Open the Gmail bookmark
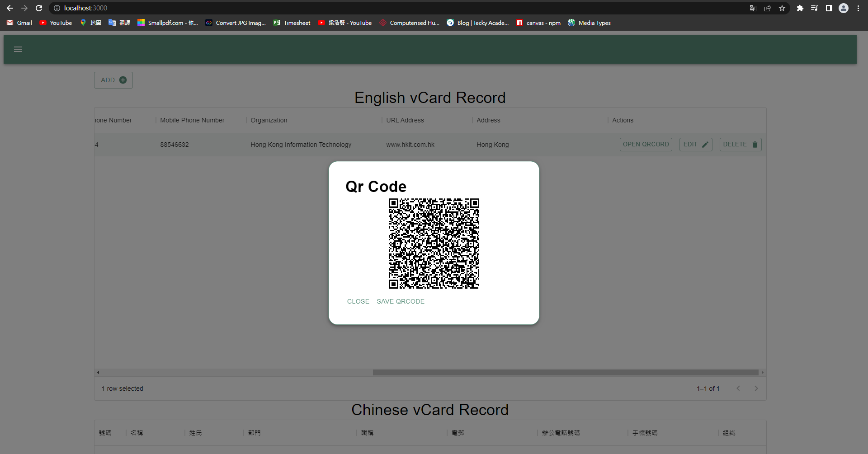 [19, 23]
